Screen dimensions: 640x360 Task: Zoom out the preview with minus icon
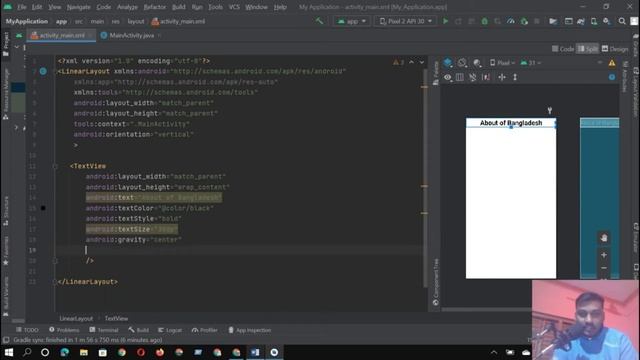coord(604,268)
